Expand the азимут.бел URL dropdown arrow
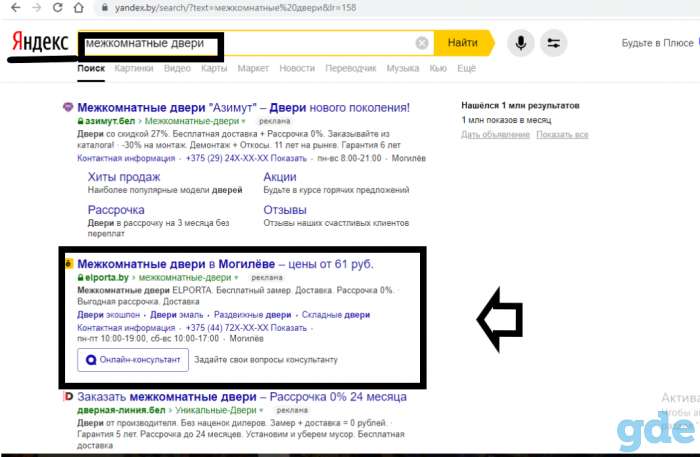 coord(244,121)
